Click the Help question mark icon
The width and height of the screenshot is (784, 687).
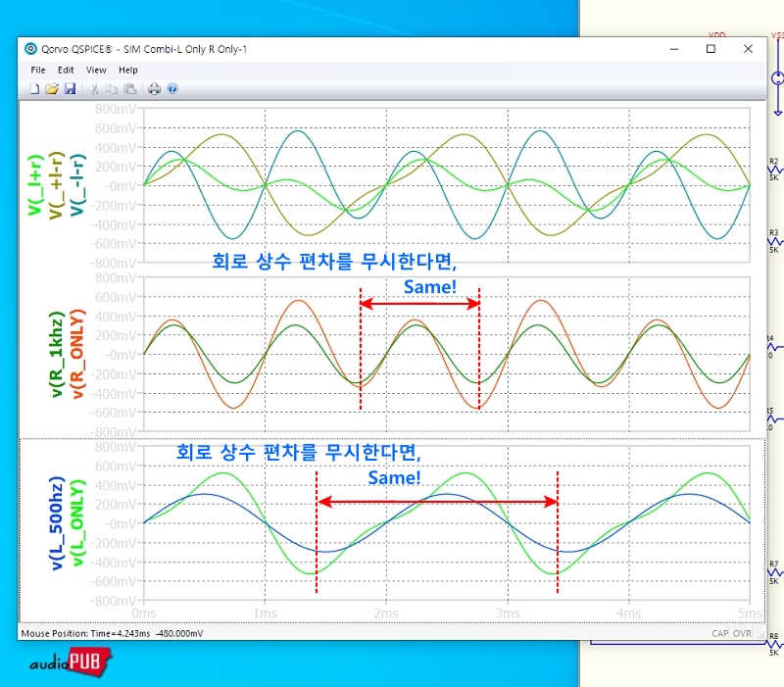(x=172, y=89)
